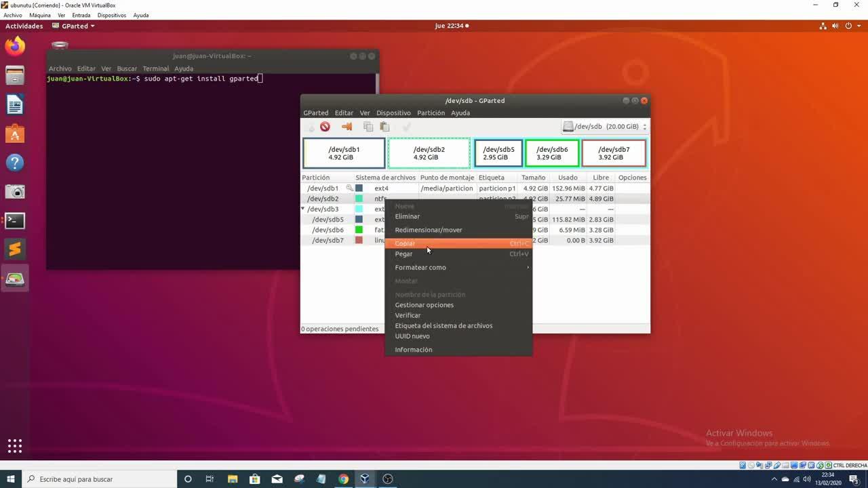Click the orange Resize/Move toolbar icon
The width and height of the screenshot is (868, 488).
click(347, 127)
